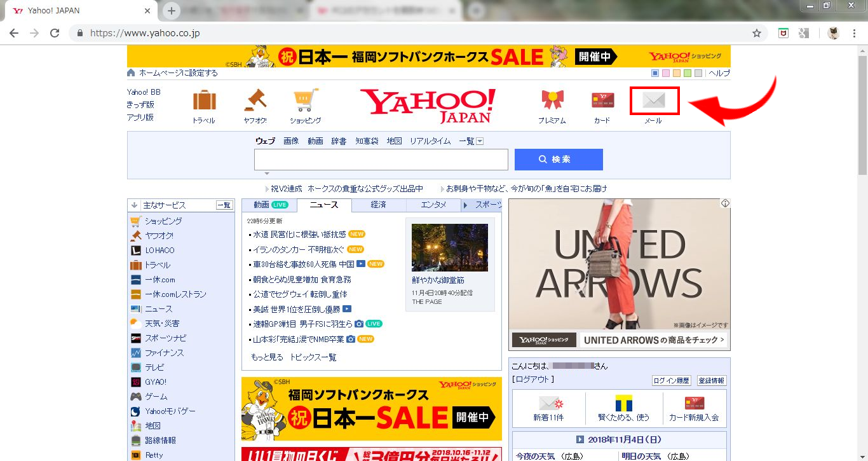Switch to the 経済 tab
Viewport: 868px width, 461px height.
click(x=379, y=205)
